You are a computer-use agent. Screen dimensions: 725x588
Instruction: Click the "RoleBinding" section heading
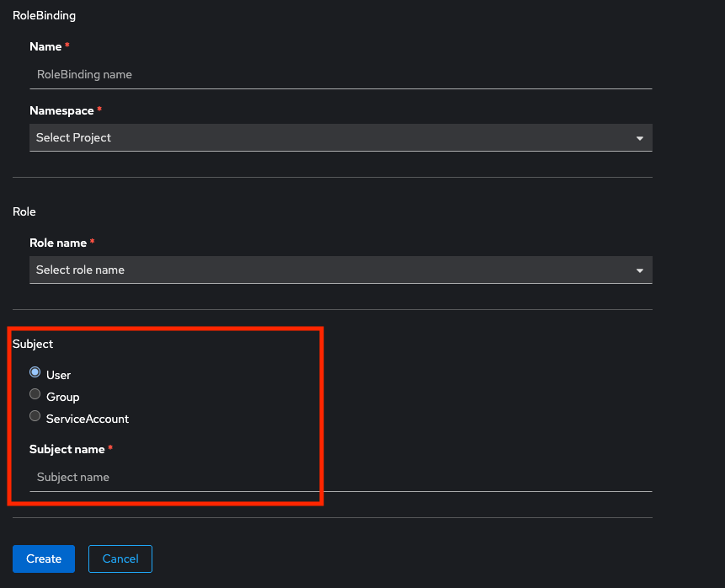44,15
